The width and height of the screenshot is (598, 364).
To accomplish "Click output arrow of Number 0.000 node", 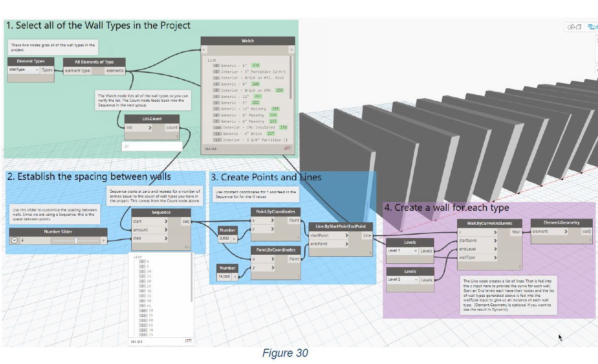I will tap(234, 238).
